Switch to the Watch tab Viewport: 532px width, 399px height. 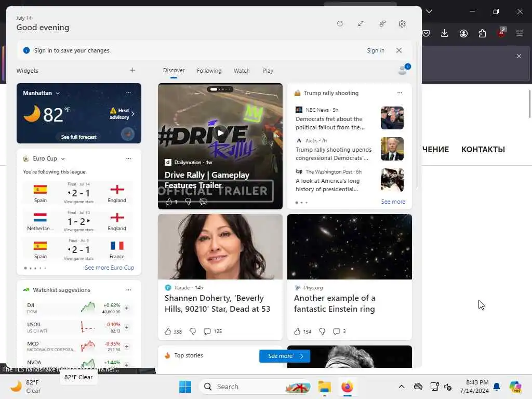click(242, 71)
